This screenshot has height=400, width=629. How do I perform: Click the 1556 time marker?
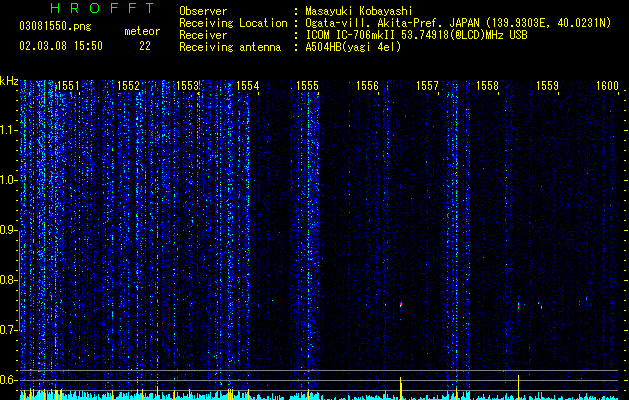click(x=367, y=86)
